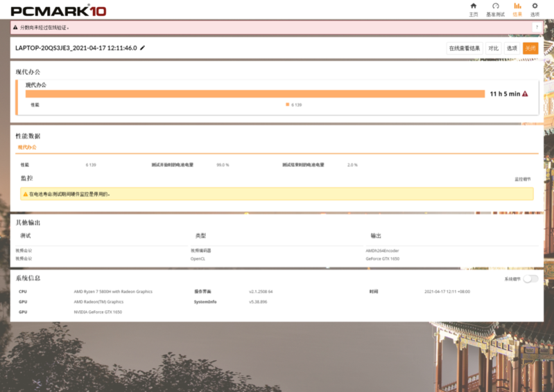
Task: Open the Benchmarks (基准测试) section
Action: (495, 9)
